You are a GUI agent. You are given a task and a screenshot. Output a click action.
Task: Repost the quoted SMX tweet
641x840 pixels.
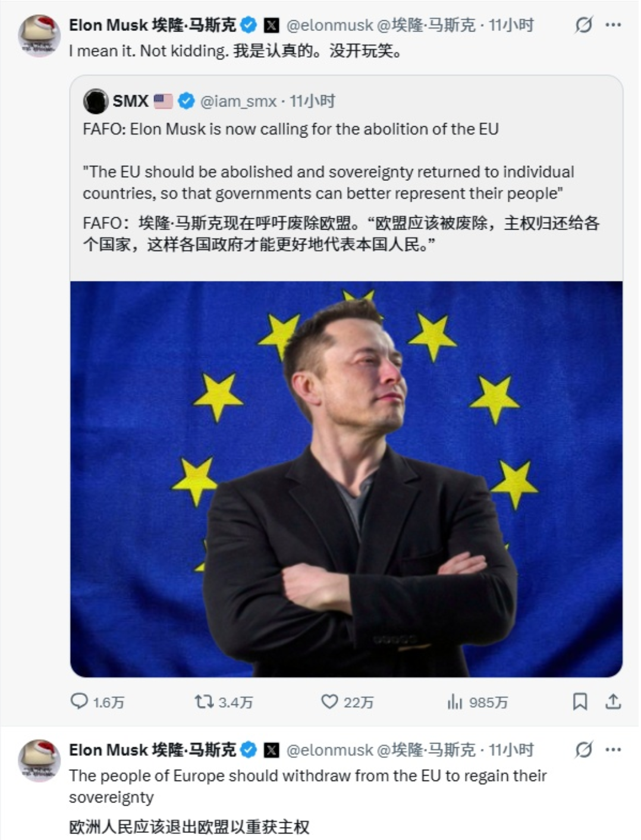205,703
